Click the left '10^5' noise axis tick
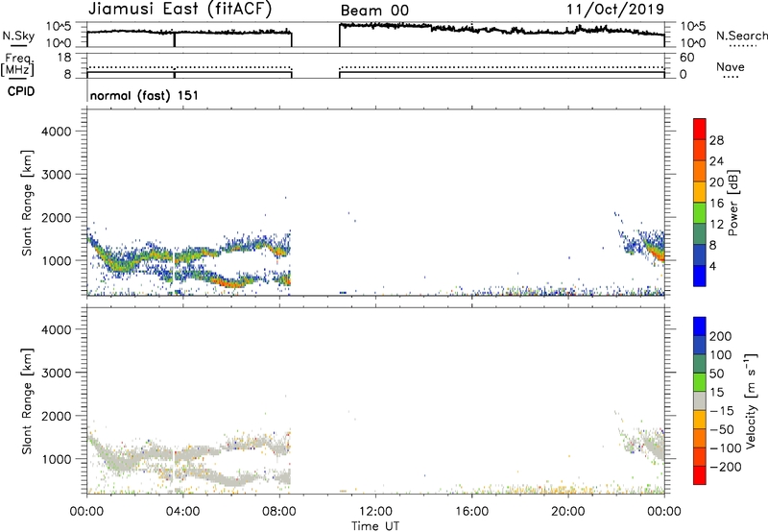The image size is (768, 532). [59, 27]
